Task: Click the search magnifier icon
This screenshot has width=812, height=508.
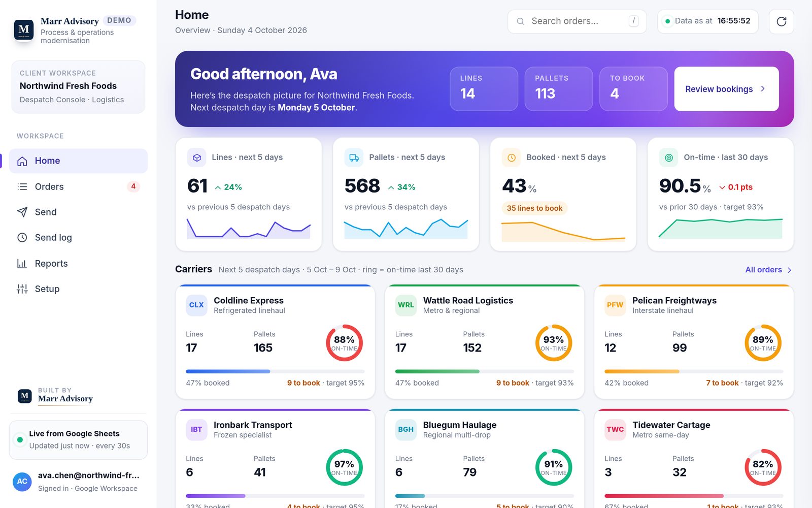Action: (x=520, y=21)
